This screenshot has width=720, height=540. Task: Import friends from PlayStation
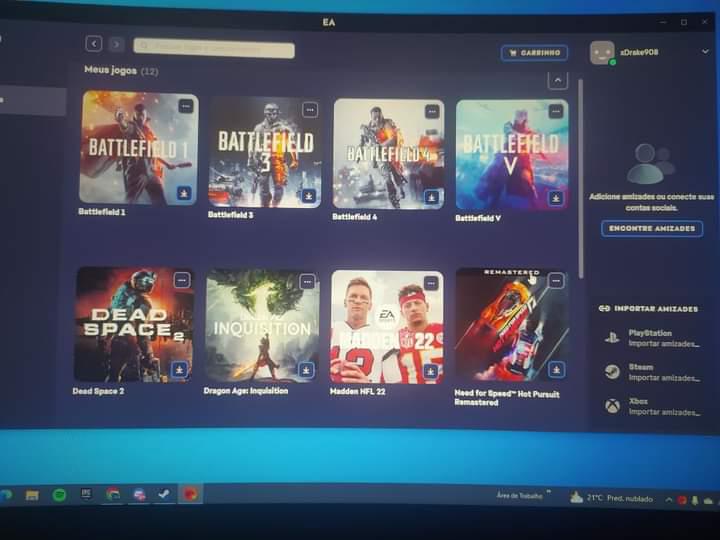(652, 338)
